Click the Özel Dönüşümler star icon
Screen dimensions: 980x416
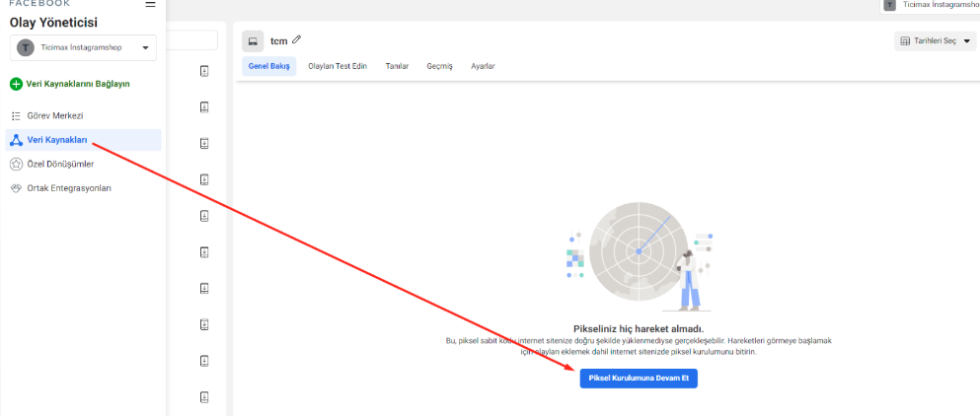(17, 165)
